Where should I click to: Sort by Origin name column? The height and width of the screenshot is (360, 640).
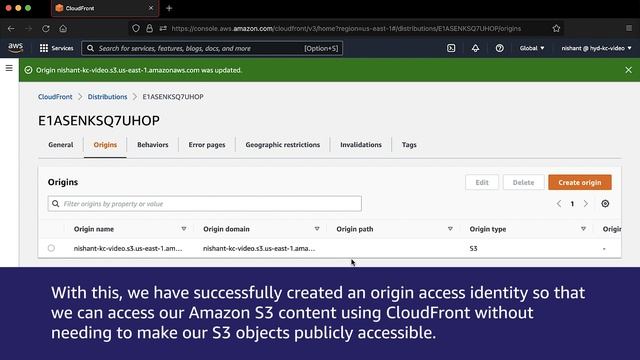tap(184, 229)
